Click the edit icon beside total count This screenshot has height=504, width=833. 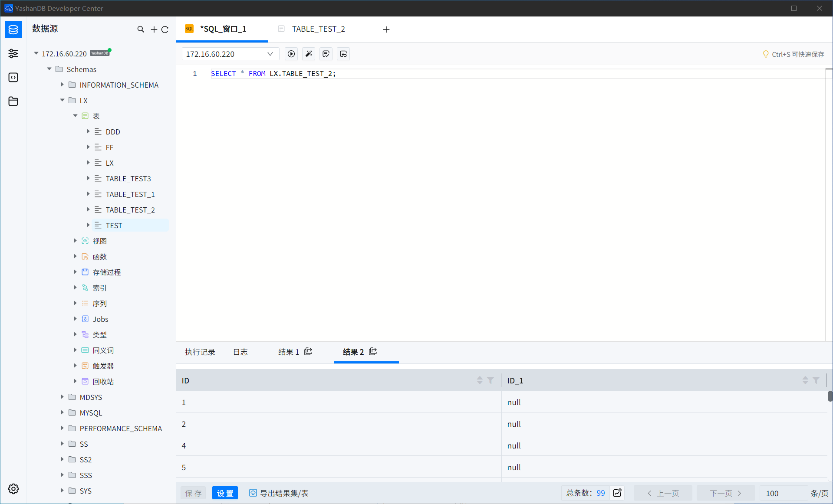tap(617, 493)
